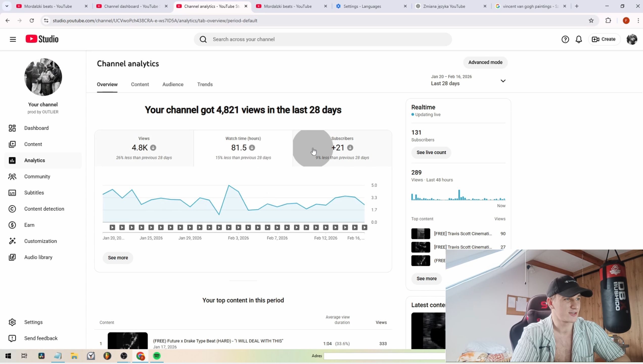Switch to the Content analytics tab

coord(140,84)
